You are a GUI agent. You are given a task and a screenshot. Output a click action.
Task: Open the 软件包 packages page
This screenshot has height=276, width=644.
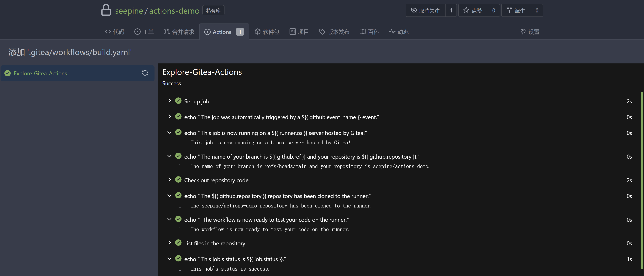267,32
